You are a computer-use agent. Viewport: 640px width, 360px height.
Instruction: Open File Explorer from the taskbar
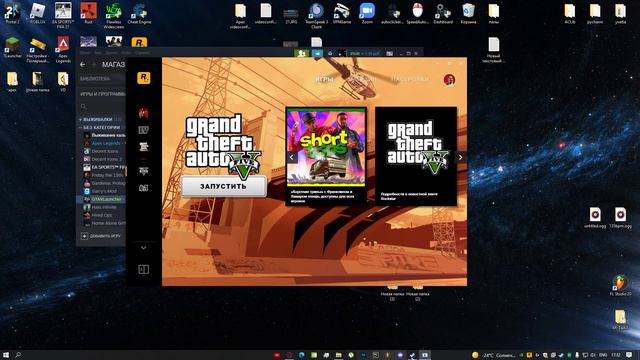pos(338,355)
